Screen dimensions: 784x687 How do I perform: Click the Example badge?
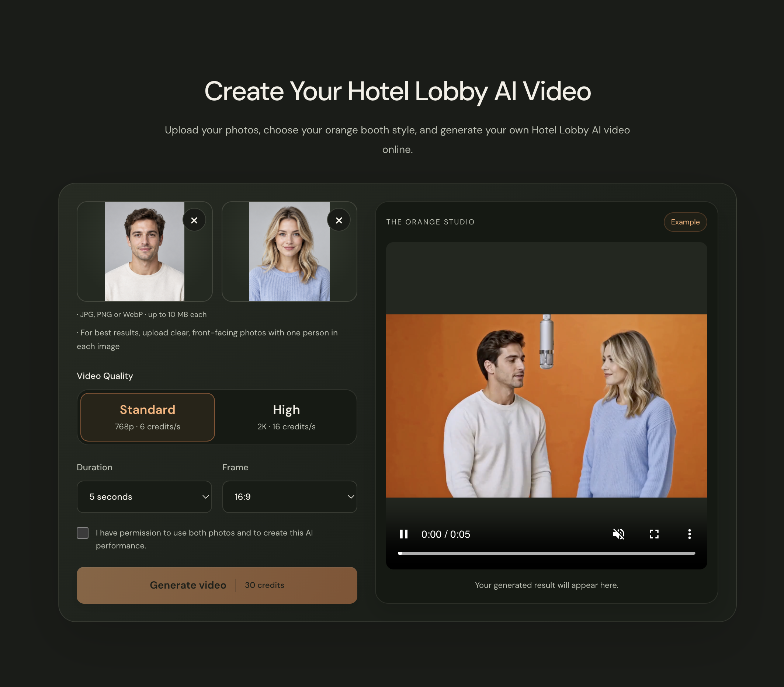click(x=685, y=222)
